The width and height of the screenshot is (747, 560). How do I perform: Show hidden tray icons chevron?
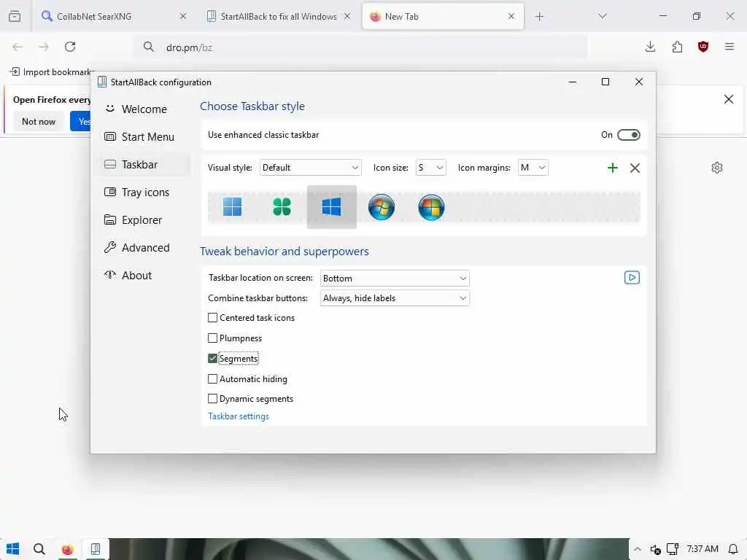[x=638, y=549]
